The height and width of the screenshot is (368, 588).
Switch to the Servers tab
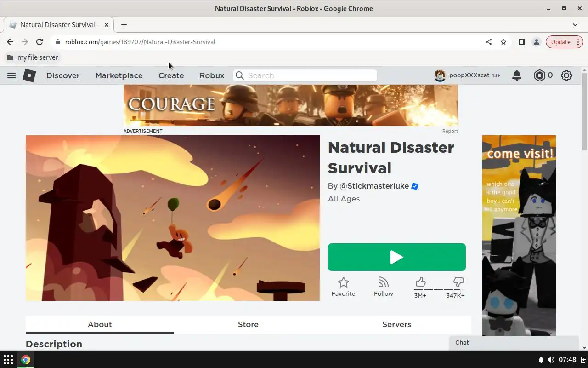coord(396,324)
